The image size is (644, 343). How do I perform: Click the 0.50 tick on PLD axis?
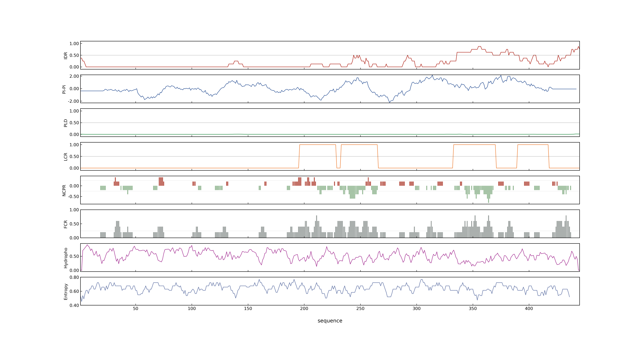(x=74, y=123)
